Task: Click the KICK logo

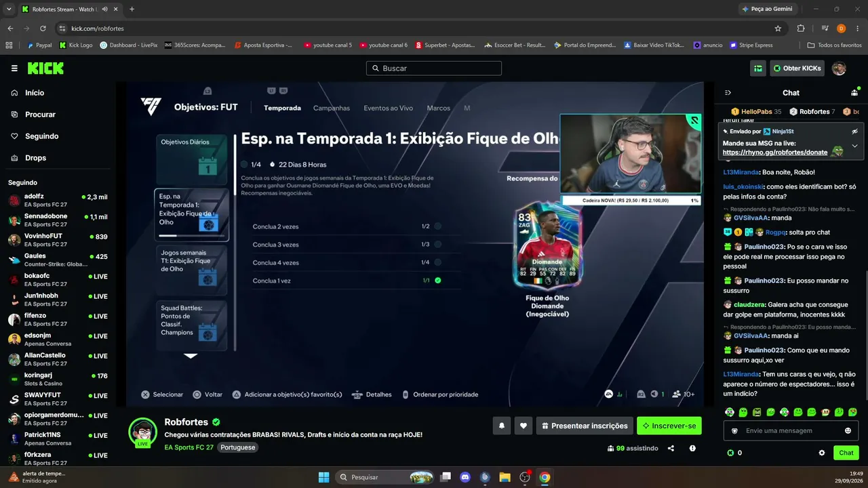Action: (x=45, y=68)
